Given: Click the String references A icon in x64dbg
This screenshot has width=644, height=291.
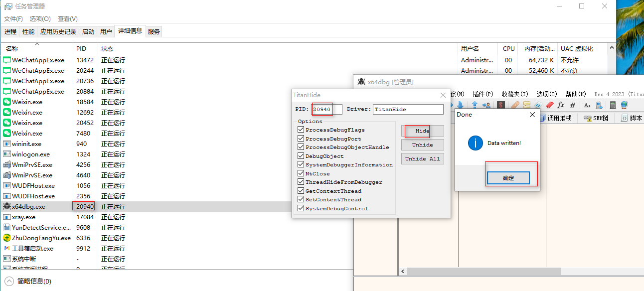Looking at the screenshot, I should [587, 105].
